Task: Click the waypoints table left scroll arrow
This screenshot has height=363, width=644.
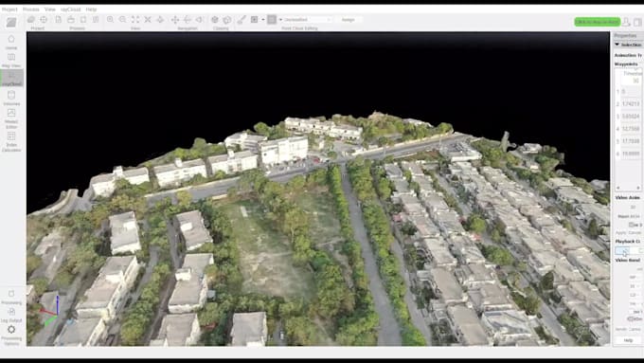Action: pyautogui.click(x=617, y=188)
